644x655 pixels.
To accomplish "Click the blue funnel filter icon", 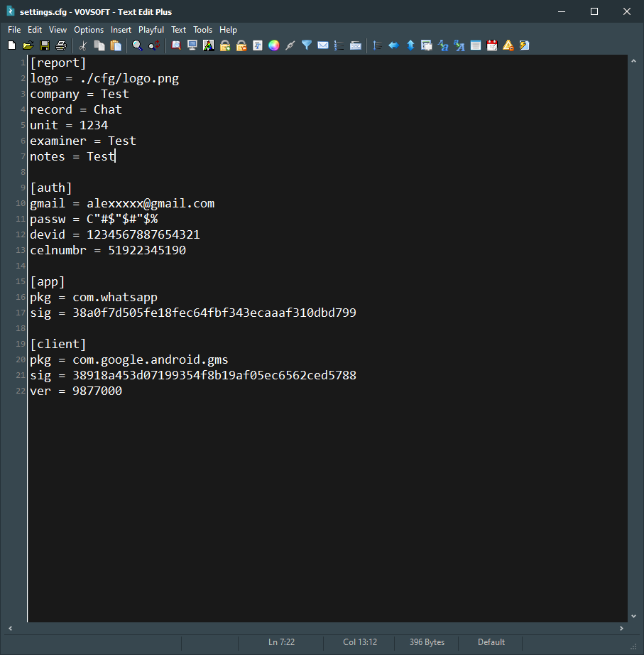I will pos(307,45).
